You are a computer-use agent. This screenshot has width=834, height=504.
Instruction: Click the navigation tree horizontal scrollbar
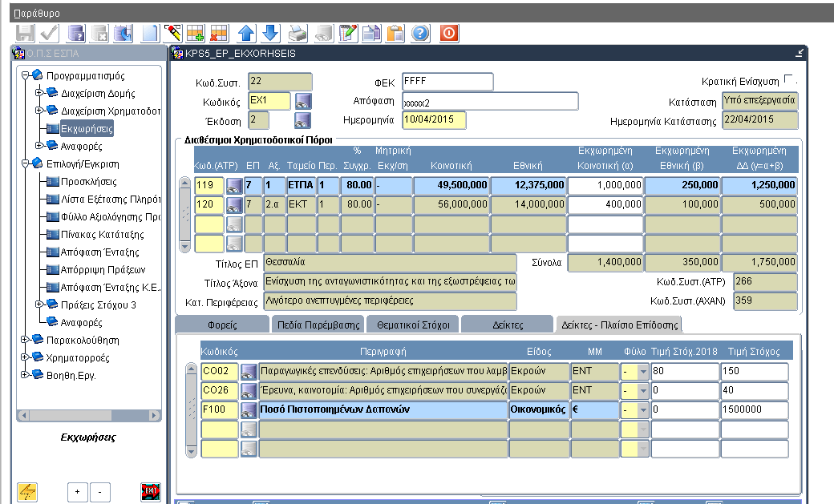click(89, 415)
